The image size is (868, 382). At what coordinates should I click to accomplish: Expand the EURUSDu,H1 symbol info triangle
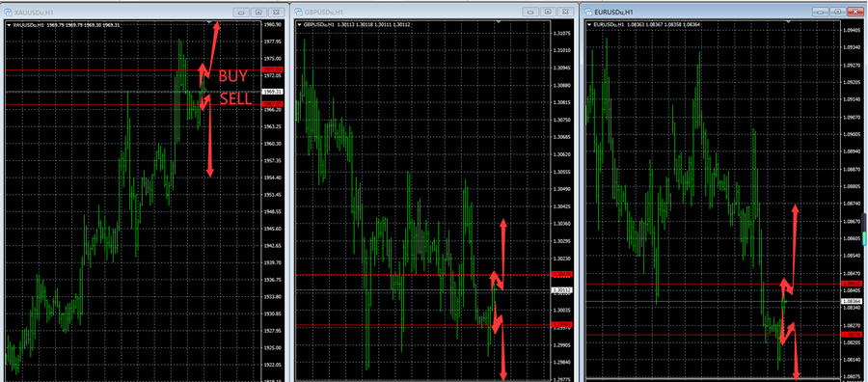click(x=589, y=25)
